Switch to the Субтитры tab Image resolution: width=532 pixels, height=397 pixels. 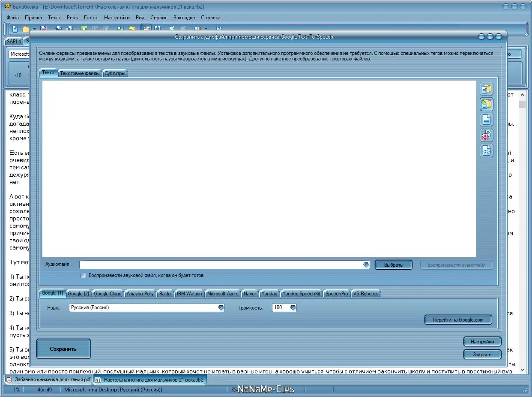coord(115,73)
